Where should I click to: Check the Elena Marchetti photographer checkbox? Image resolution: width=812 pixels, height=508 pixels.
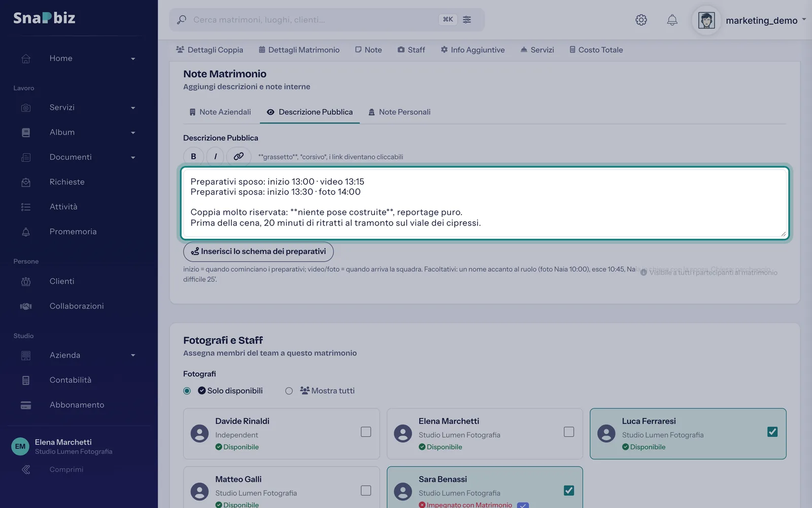click(569, 432)
